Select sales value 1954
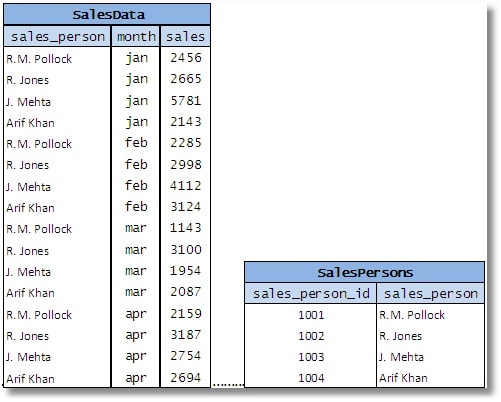This screenshot has height=402, width=501. 186,271
